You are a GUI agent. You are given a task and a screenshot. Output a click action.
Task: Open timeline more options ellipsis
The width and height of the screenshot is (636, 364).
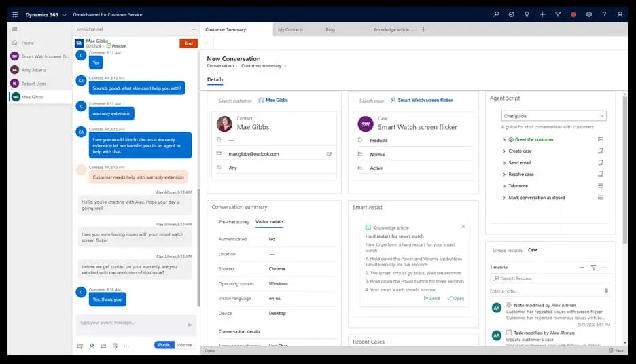605,267
